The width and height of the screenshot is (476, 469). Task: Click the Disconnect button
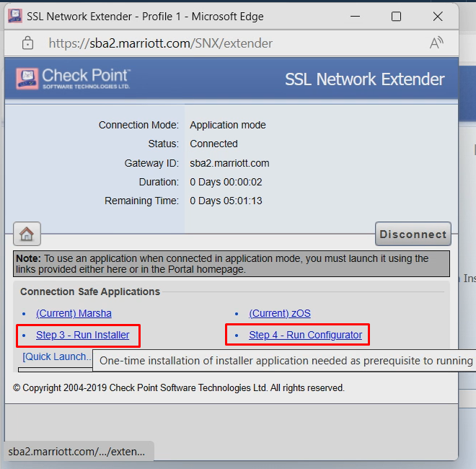coord(413,234)
